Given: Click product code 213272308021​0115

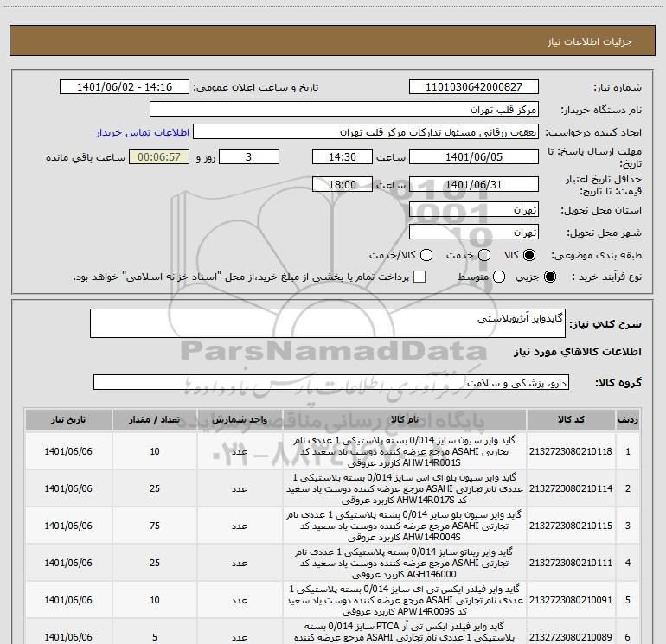Looking at the screenshot, I should pos(571,526).
